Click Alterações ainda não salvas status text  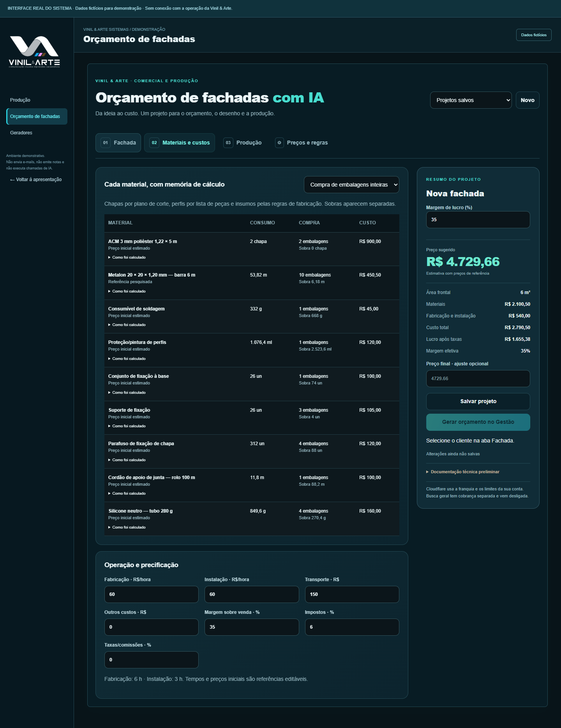pyautogui.click(x=453, y=454)
